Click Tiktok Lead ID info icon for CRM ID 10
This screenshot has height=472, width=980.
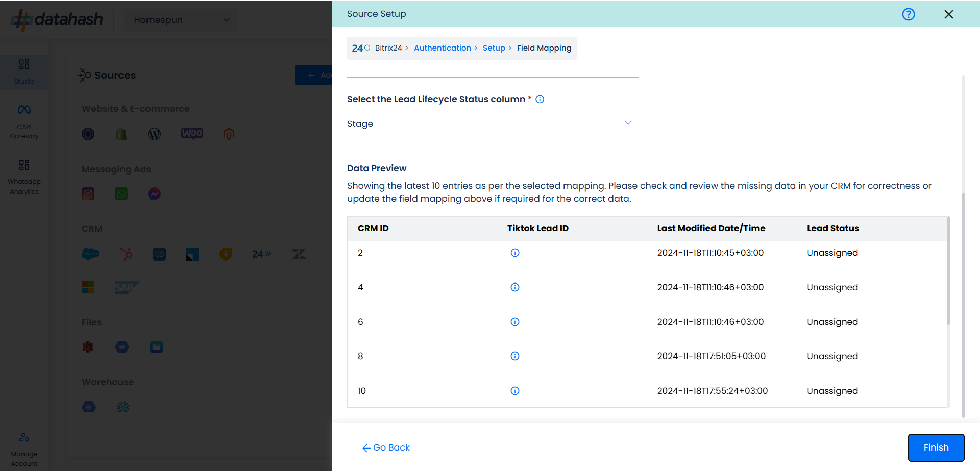coord(515,391)
